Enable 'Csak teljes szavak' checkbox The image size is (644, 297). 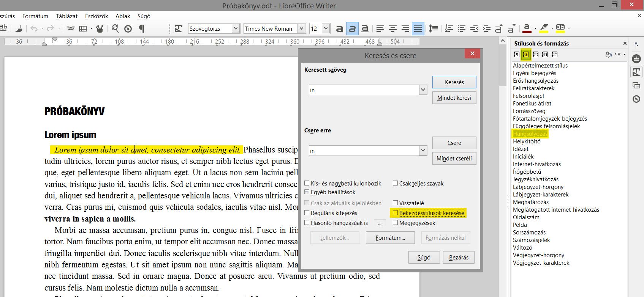[395, 183]
